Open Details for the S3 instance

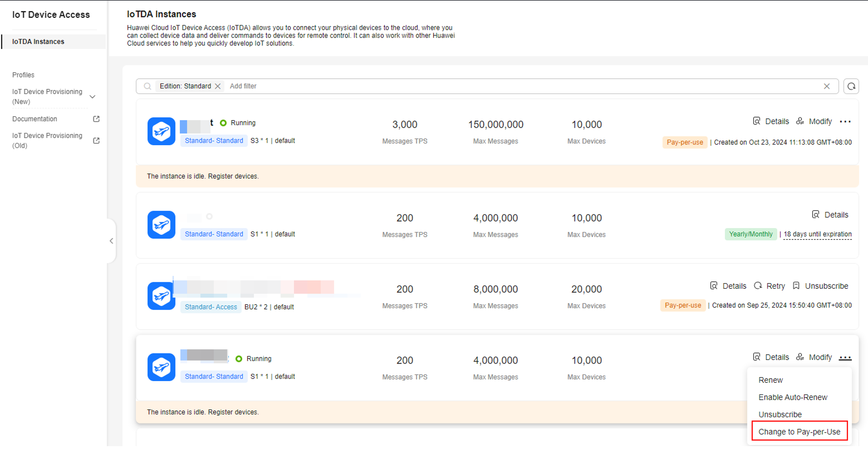(x=771, y=121)
